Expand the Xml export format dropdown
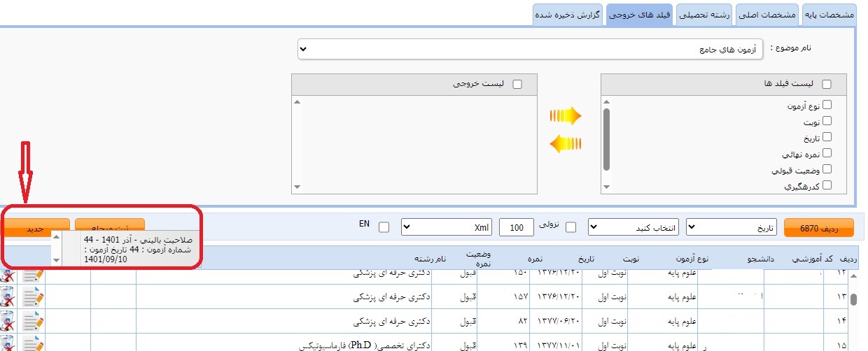 pyautogui.click(x=447, y=227)
